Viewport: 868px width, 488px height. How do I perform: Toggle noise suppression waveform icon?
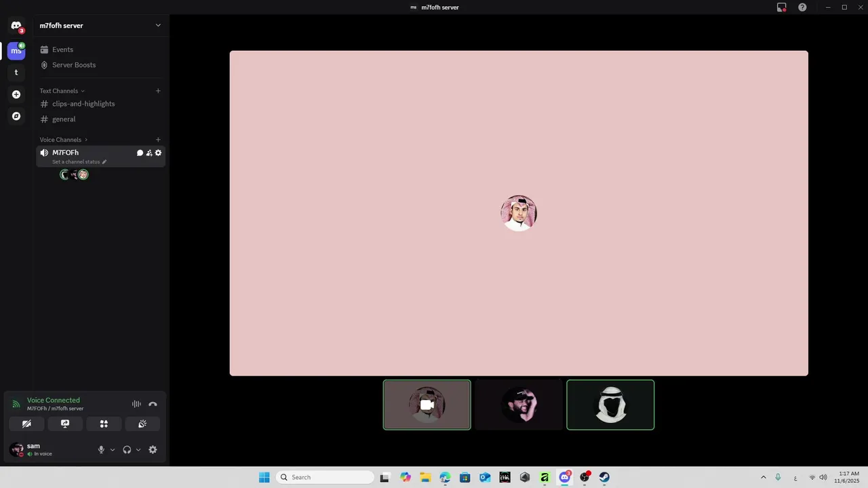(x=136, y=404)
